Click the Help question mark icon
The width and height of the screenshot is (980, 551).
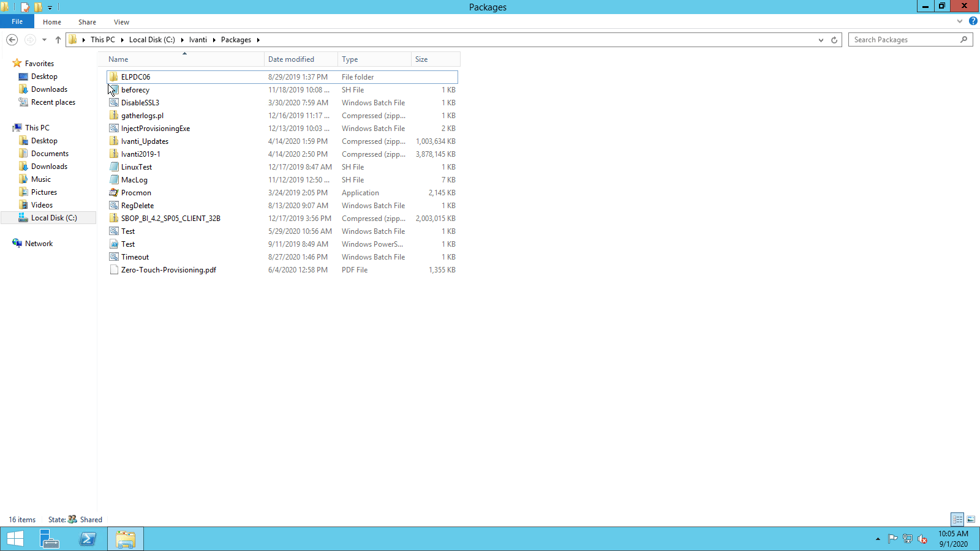pos(973,21)
